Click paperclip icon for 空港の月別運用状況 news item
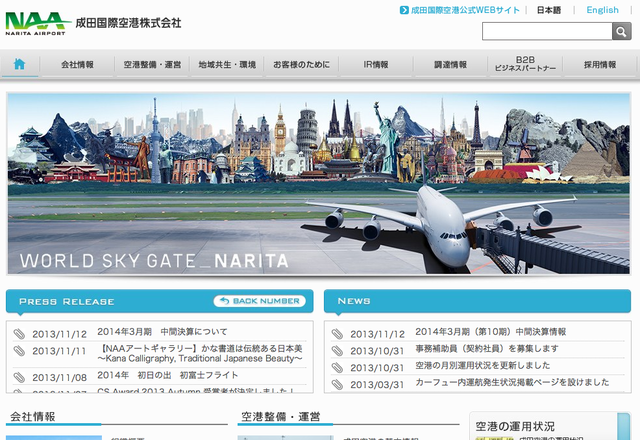Viewport: 640px width, 440px height. click(337, 367)
